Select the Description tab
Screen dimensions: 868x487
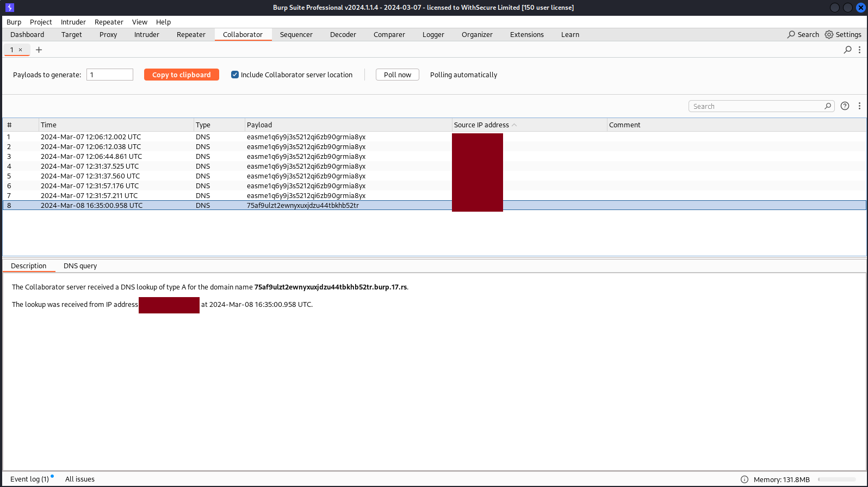tap(29, 266)
